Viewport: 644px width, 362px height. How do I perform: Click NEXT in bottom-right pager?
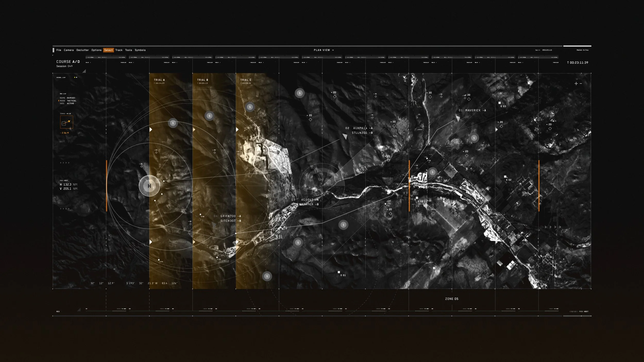(586, 312)
